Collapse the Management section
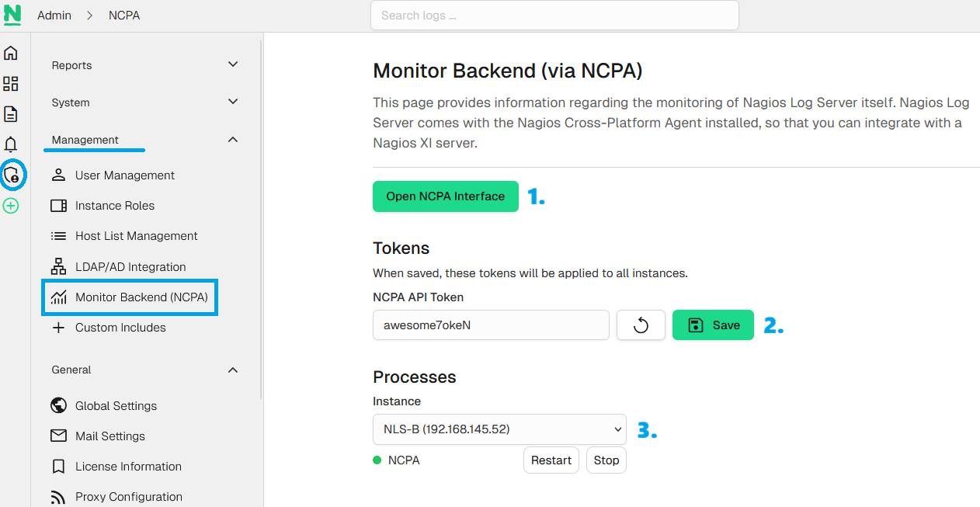 click(x=232, y=140)
